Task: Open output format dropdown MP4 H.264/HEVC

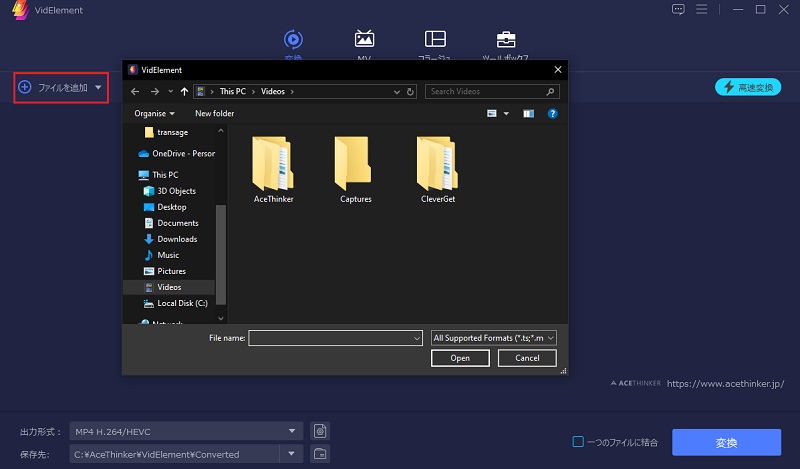Action: click(186, 431)
